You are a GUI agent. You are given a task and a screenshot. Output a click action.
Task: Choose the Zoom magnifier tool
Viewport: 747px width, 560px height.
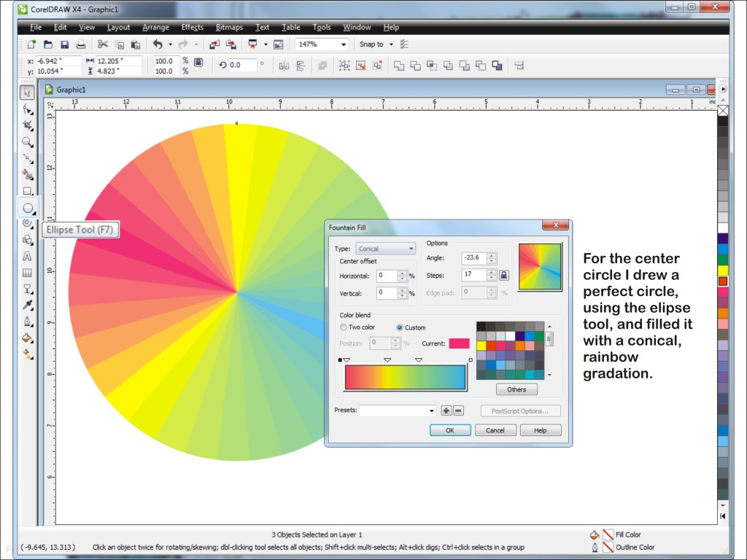(27, 142)
